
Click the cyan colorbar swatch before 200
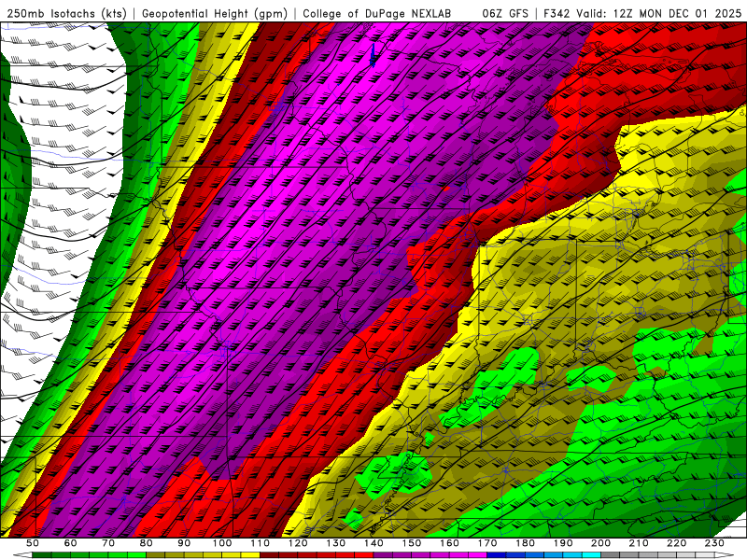coord(591,555)
